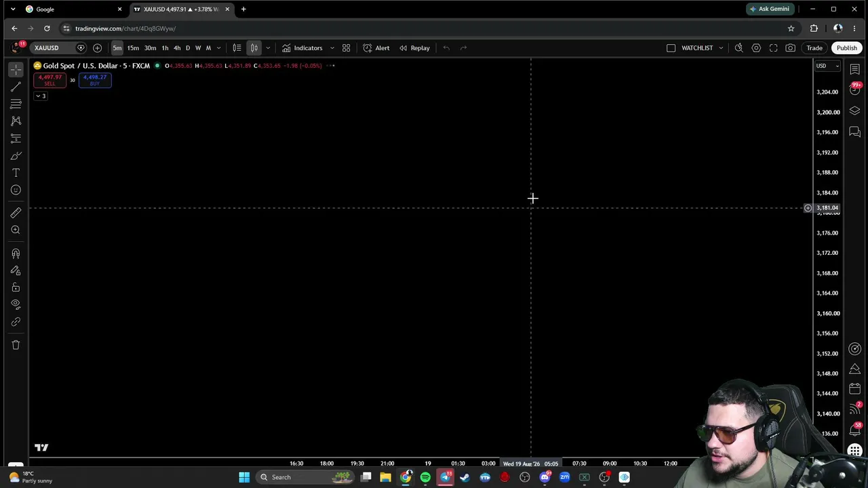Switch to the 4h timeframe
868x488 pixels.
[177, 48]
